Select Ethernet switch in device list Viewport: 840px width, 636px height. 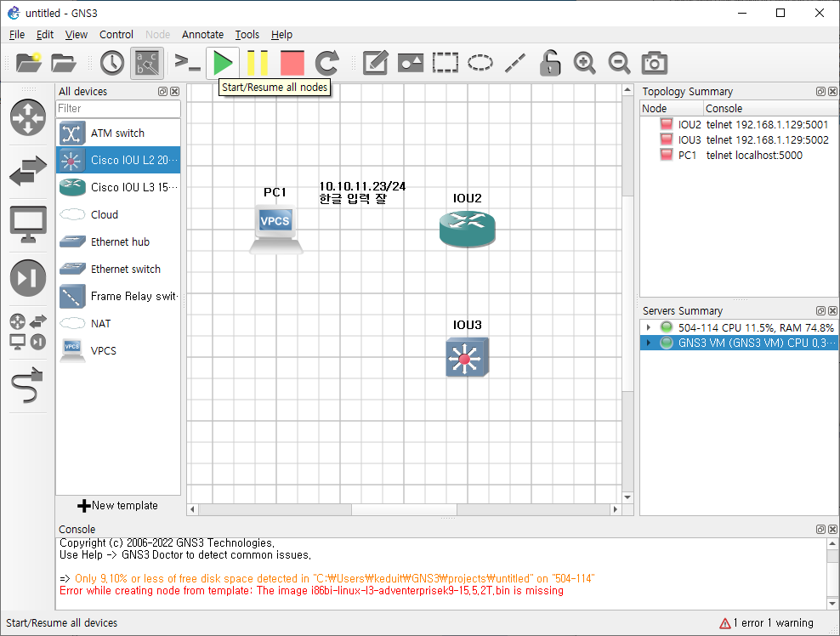click(x=118, y=269)
